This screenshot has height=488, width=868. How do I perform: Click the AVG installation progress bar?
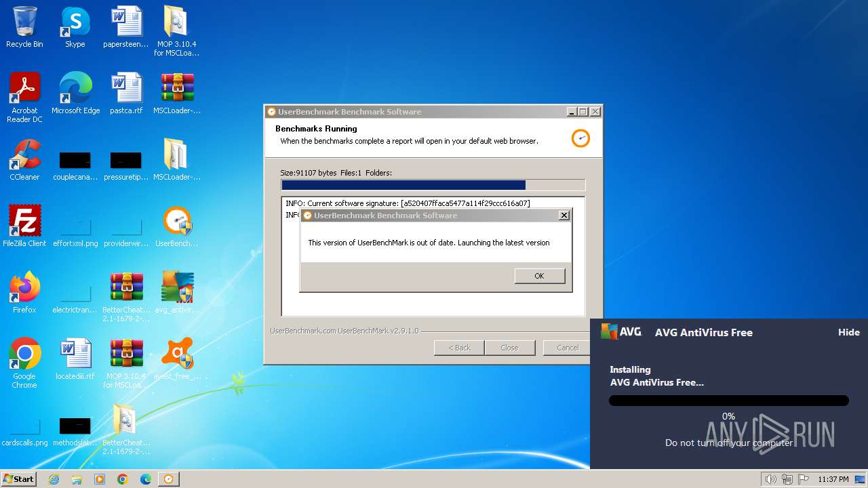click(x=729, y=401)
